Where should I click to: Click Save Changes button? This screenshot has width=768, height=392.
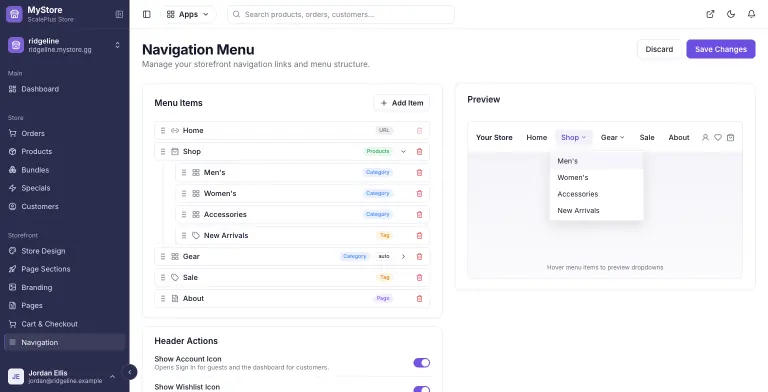click(x=720, y=49)
